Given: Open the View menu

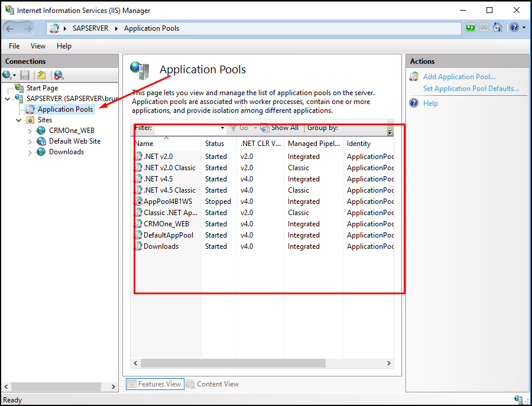Looking at the screenshot, I should coord(38,46).
